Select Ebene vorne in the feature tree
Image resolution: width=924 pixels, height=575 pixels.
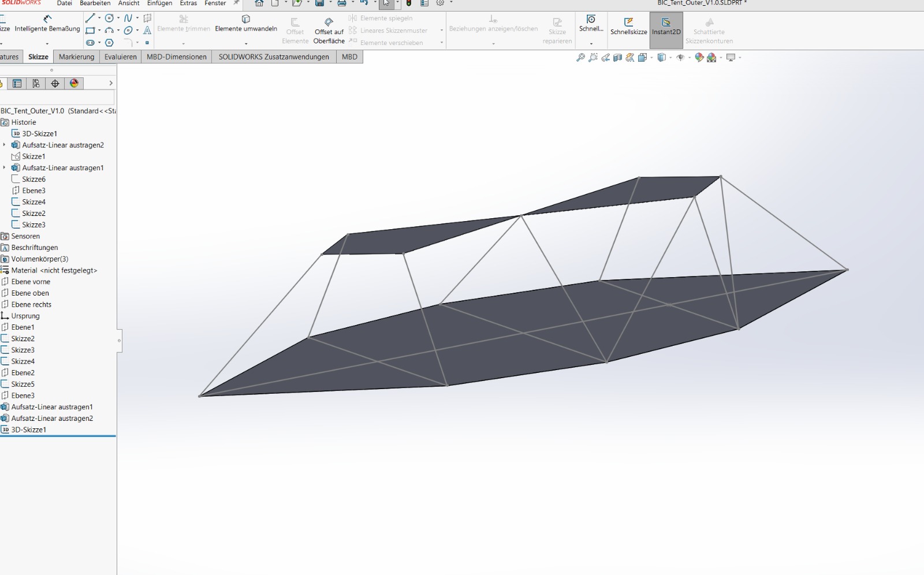point(31,282)
